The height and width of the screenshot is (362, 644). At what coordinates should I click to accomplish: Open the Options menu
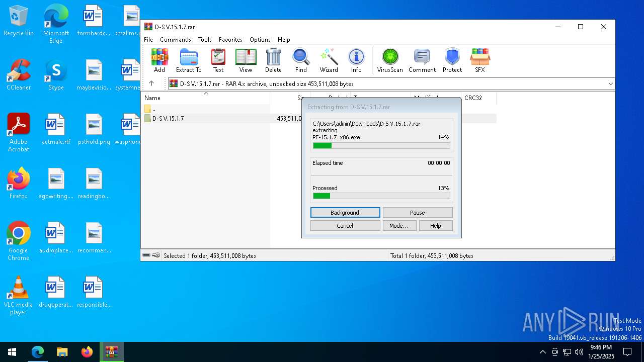[x=260, y=40]
